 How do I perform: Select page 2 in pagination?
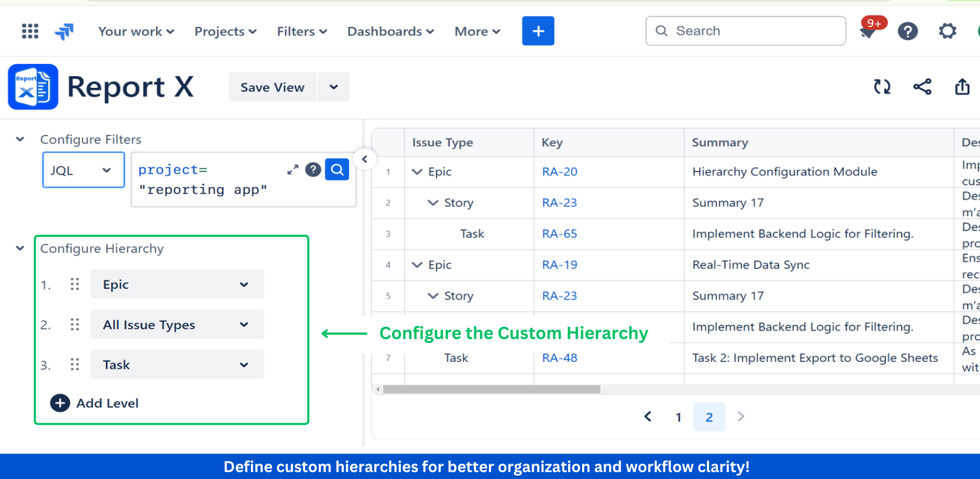click(709, 417)
